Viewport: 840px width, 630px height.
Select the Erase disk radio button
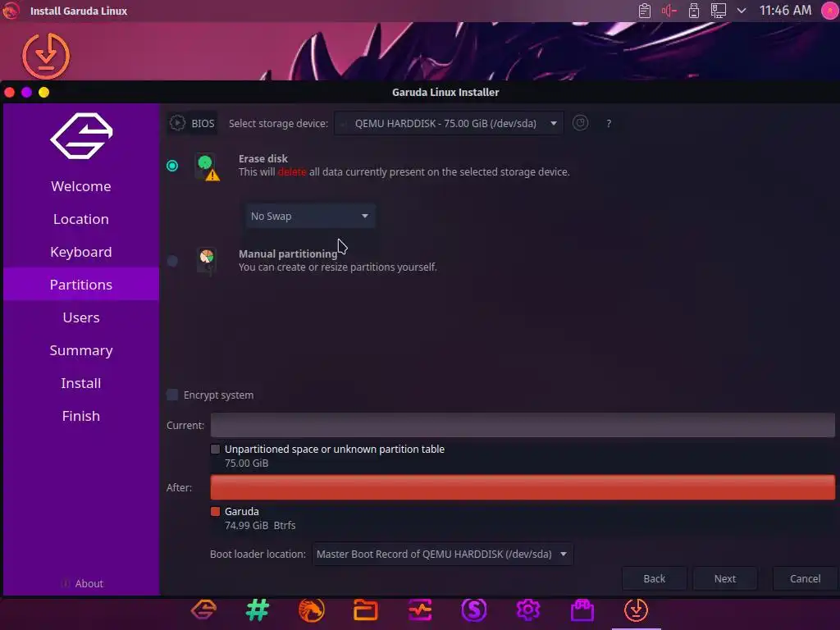172,166
